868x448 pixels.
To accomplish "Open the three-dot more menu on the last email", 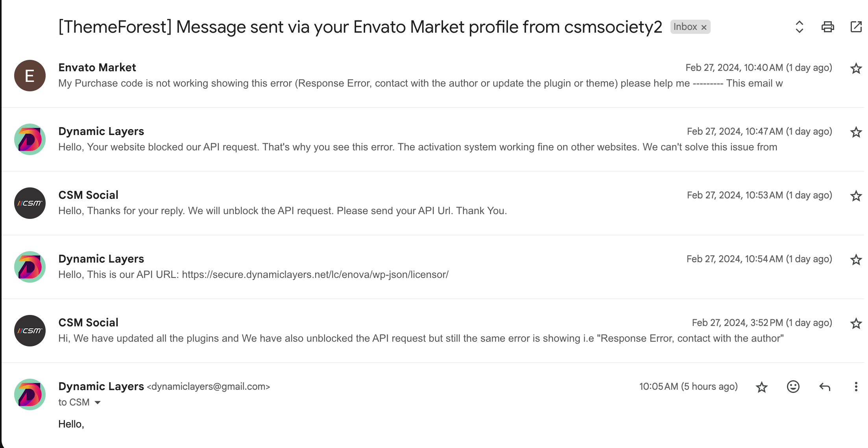I will (x=856, y=387).
